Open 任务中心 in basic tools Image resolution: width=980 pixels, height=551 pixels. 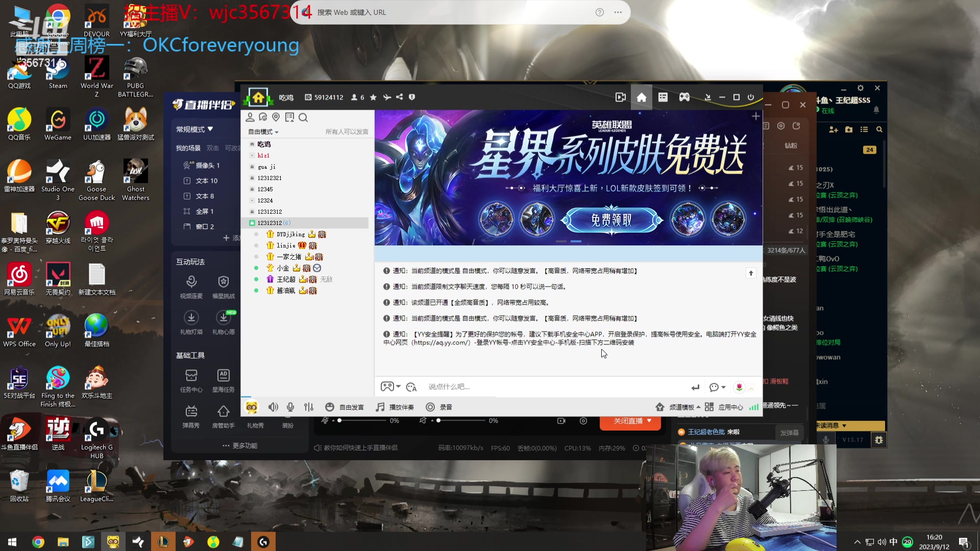(x=191, y=381)
